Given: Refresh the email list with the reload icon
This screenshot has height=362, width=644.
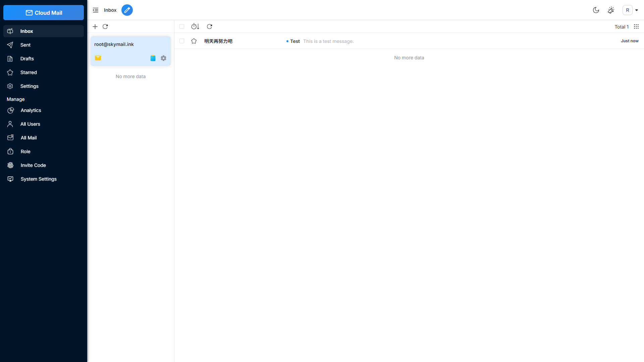Looking at the screenshot, I should pos(210,26).
